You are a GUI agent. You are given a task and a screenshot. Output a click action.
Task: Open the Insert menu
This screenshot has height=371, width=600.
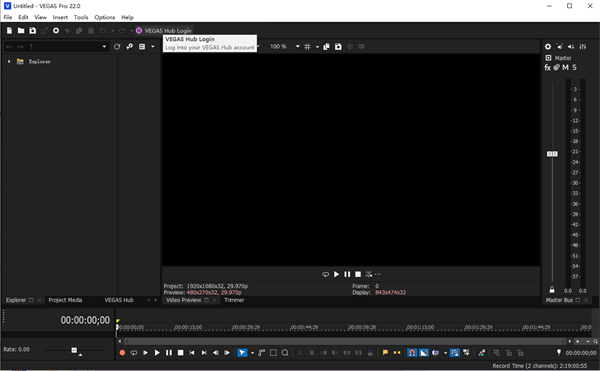(60, 17)
